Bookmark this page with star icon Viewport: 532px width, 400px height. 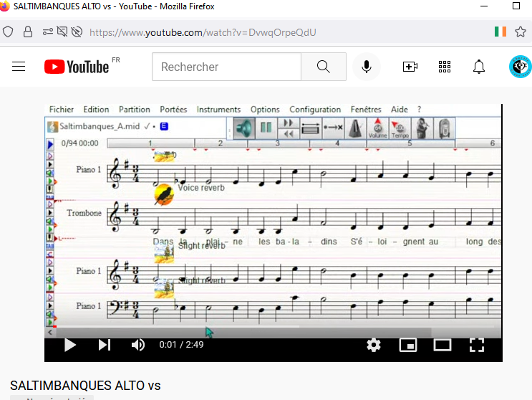(x=520, y=32)
